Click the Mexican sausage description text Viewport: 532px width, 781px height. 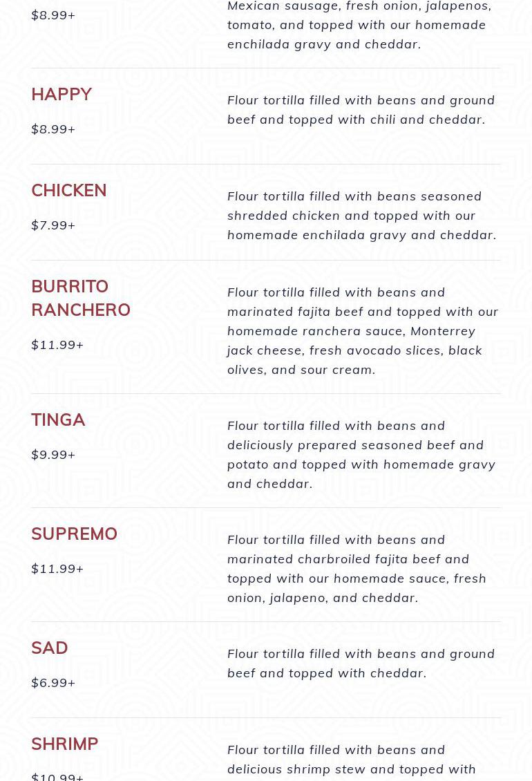(x=359, y=25)
